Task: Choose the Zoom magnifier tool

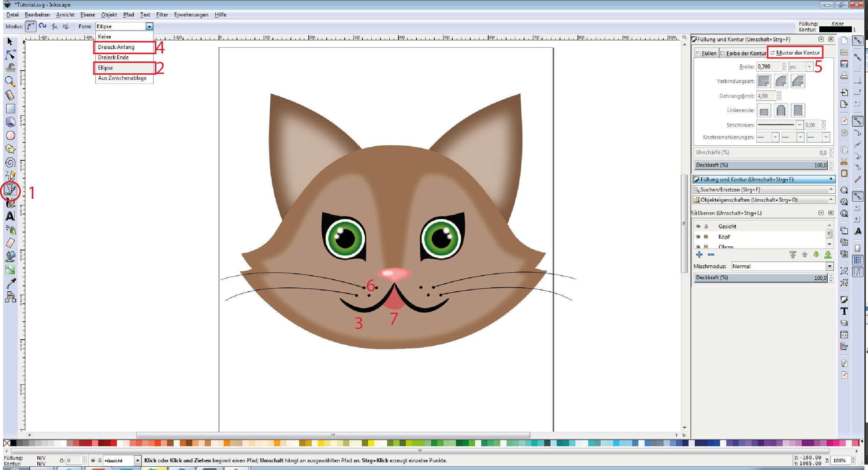Action: (x=10, y=81)
